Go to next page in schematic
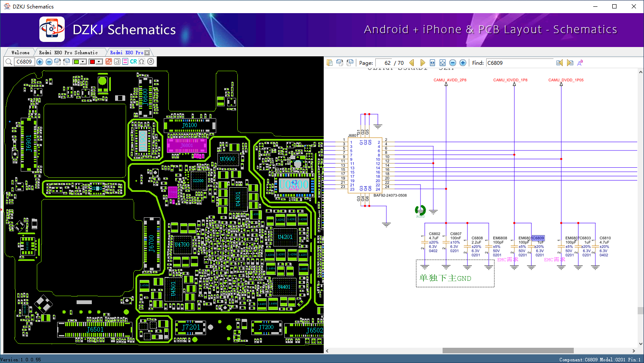Image resolution: width=644 pixels, height=363 pixels. (422, 63)
